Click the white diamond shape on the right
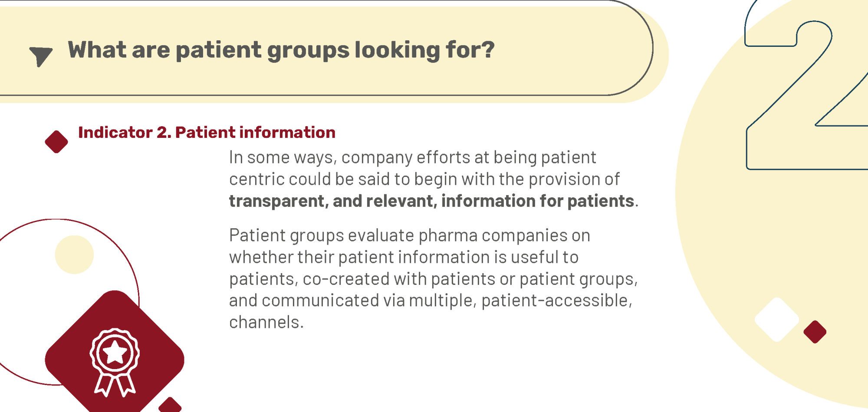The width and height of the screenshot is (868, 412). pyautogui.click(x=777, y=320)
